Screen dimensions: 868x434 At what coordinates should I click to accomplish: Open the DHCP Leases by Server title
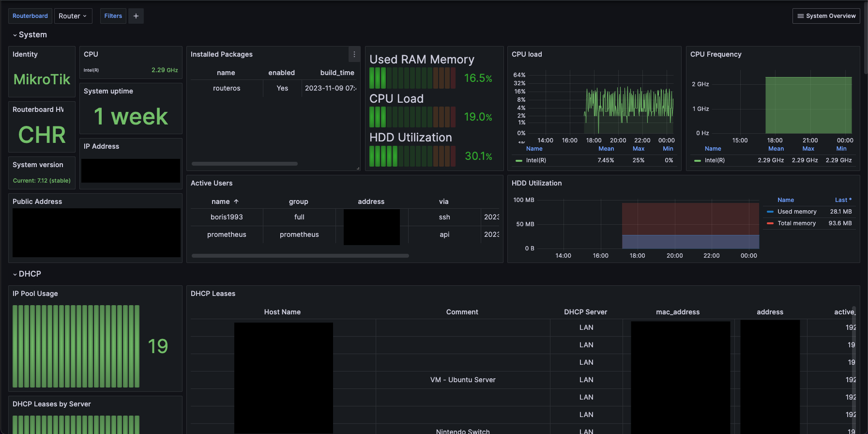coord(52,404)
